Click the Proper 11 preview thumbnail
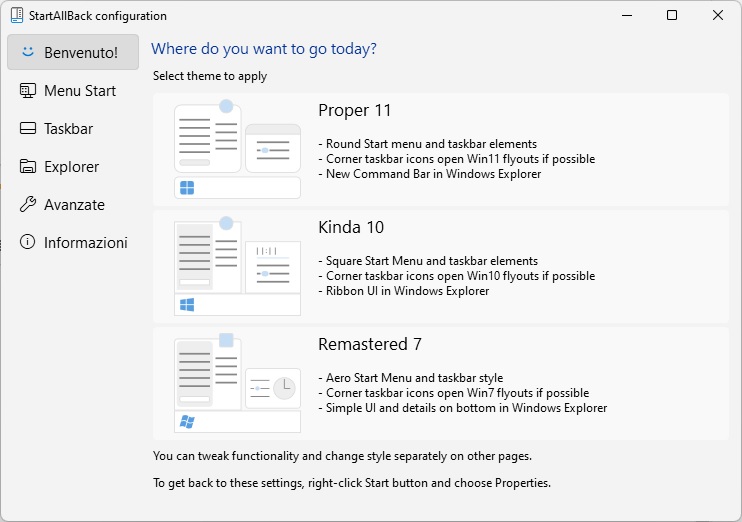The height and width of the screenshot is (522, 742). [x=238, y=149]
